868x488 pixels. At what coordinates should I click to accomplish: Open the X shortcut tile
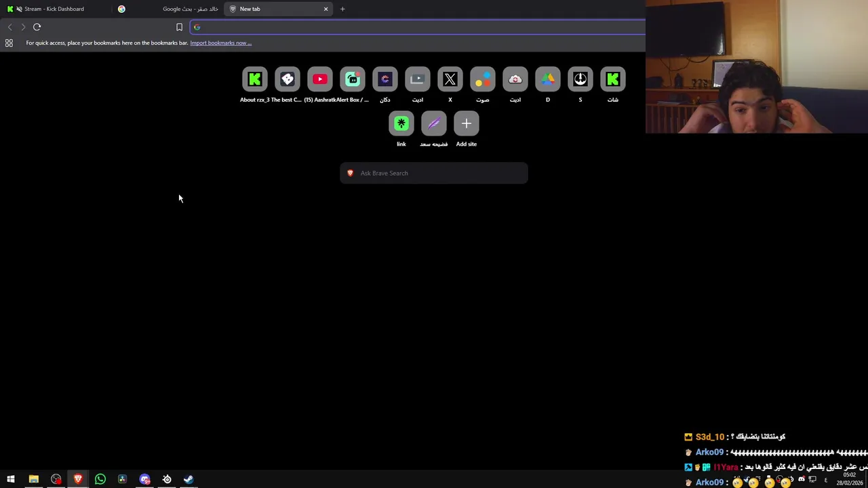450,79
